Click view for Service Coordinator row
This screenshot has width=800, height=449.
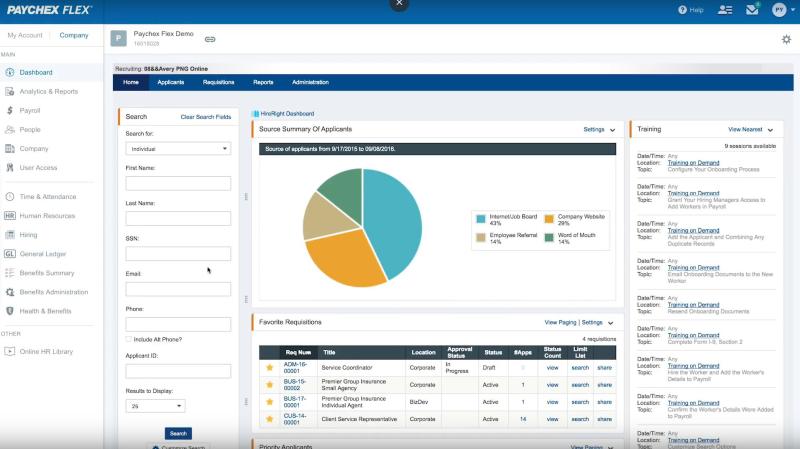coord(553,367)
